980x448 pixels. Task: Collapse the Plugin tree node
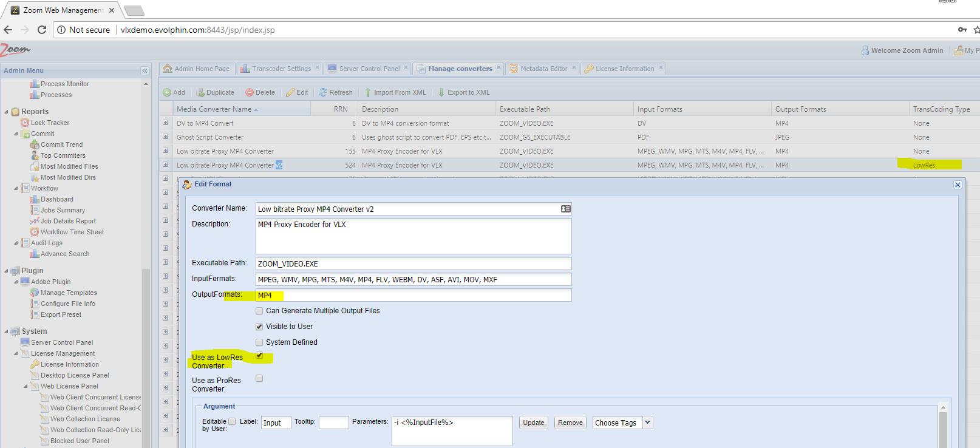coord(6,271)
